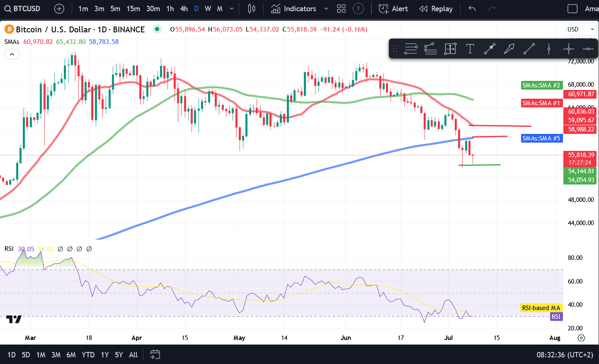This screenshot has width=599, height=364.
Task: Set date range to 6M
Action: [x=71, y=355]
